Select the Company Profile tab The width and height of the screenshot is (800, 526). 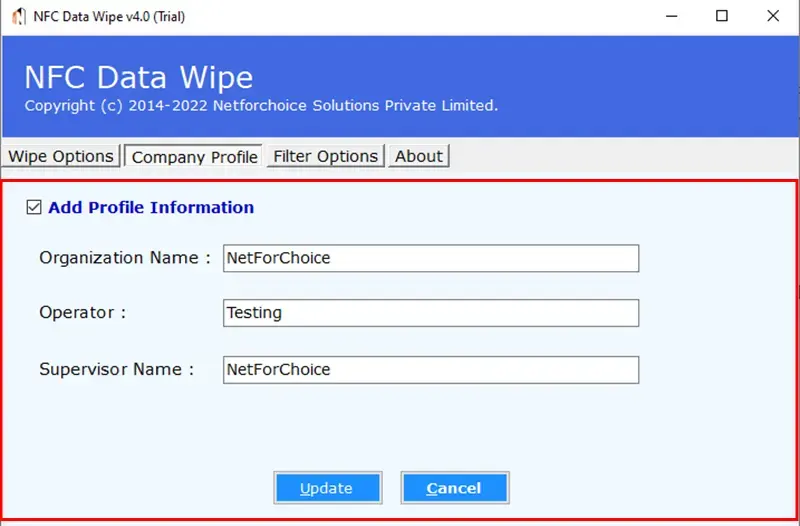194,157
